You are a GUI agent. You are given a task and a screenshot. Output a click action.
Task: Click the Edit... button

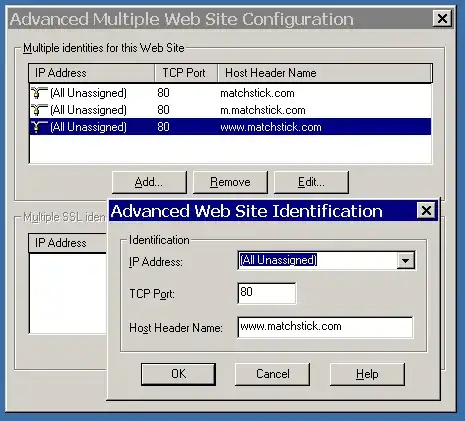(x=311, y=182)
